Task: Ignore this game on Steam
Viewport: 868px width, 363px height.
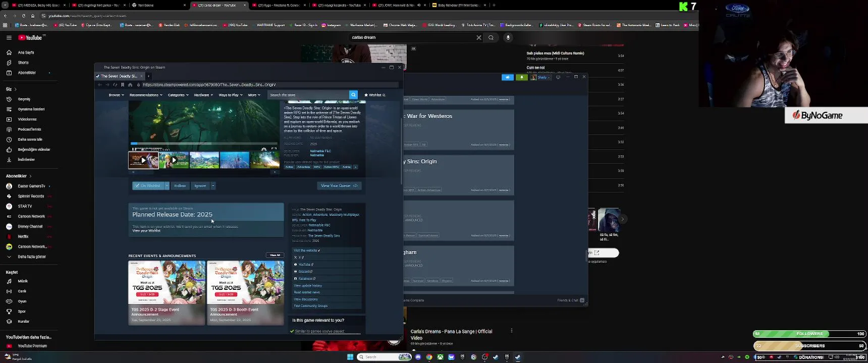Action: [200, 186]
